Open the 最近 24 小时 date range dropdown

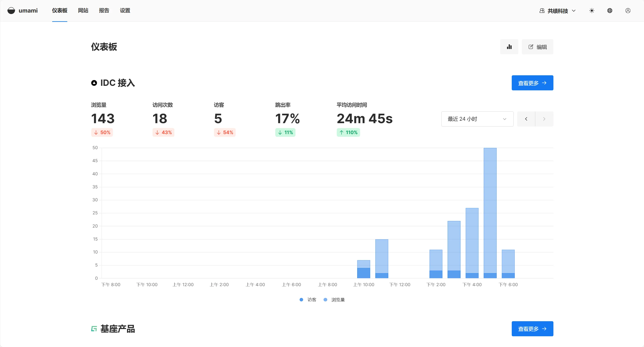click(477, 119)
